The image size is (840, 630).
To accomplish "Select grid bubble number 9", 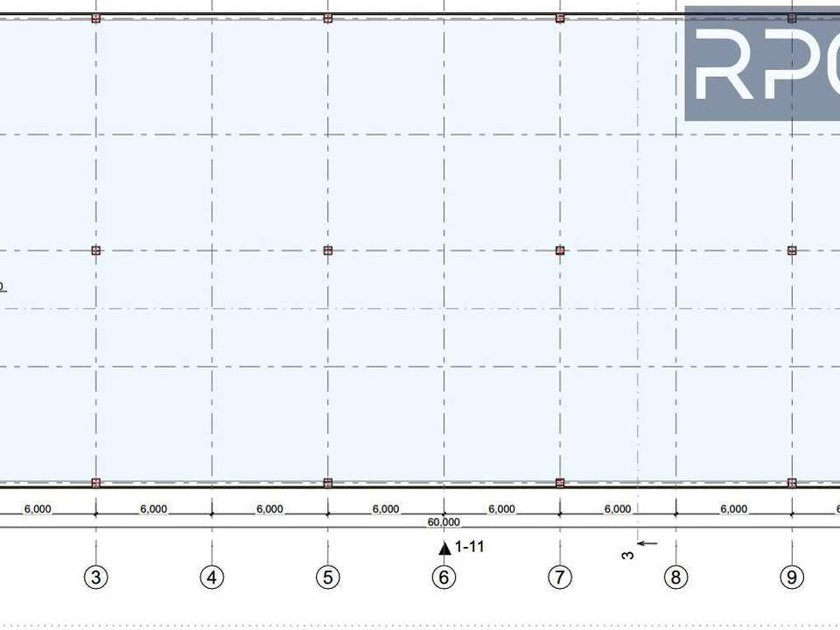I will (x=792, y=577).
